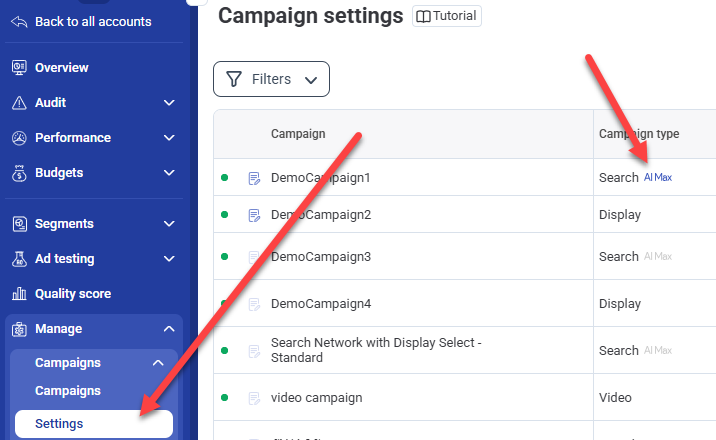The height and width of the screenshot is (440, 716).
Task: Click the Budgets money bag icon
Action: 18,173
